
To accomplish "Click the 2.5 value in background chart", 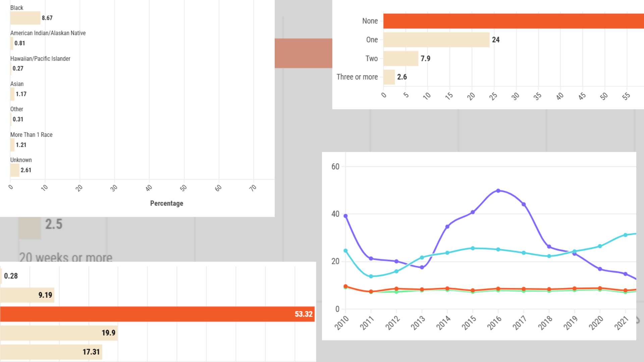I will coord(54,224).
